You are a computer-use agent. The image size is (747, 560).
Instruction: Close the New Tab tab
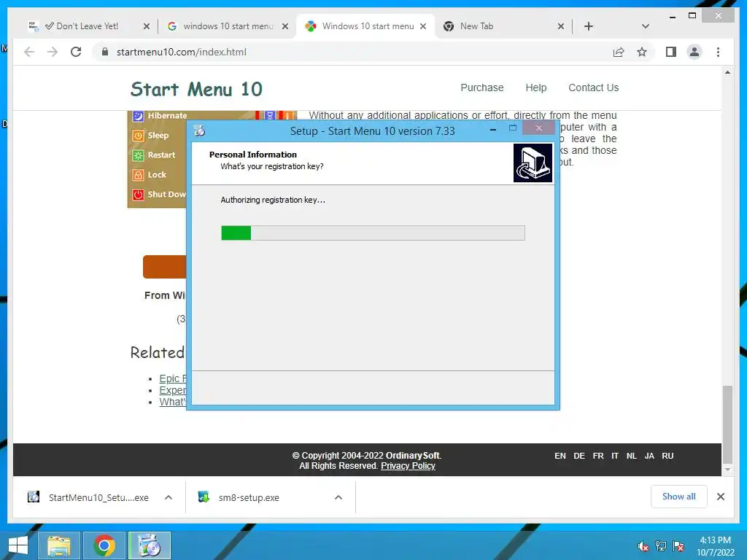click(x=561, y=26)
